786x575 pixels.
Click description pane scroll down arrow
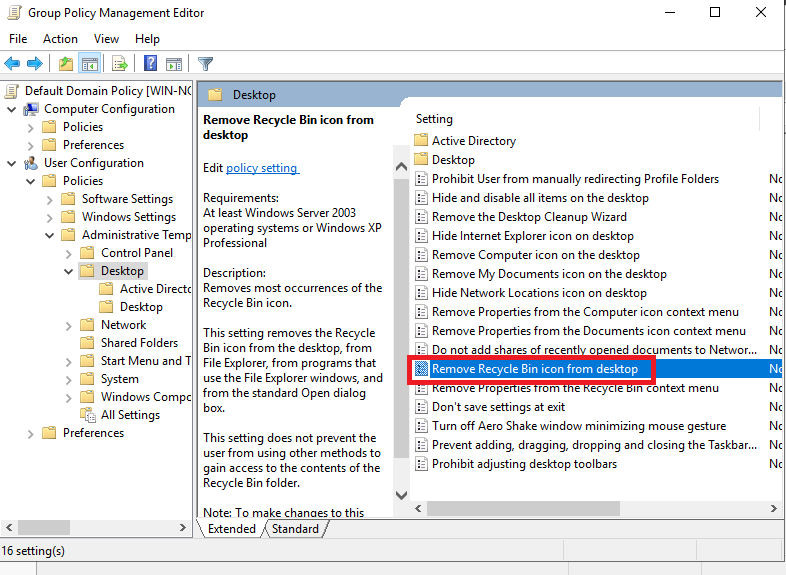tap(402, 495)
